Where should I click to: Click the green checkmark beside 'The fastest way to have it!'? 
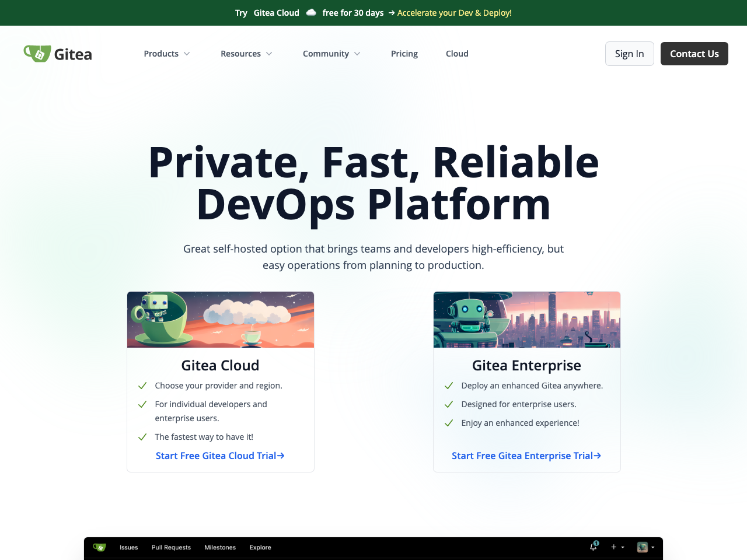point(142,436)
